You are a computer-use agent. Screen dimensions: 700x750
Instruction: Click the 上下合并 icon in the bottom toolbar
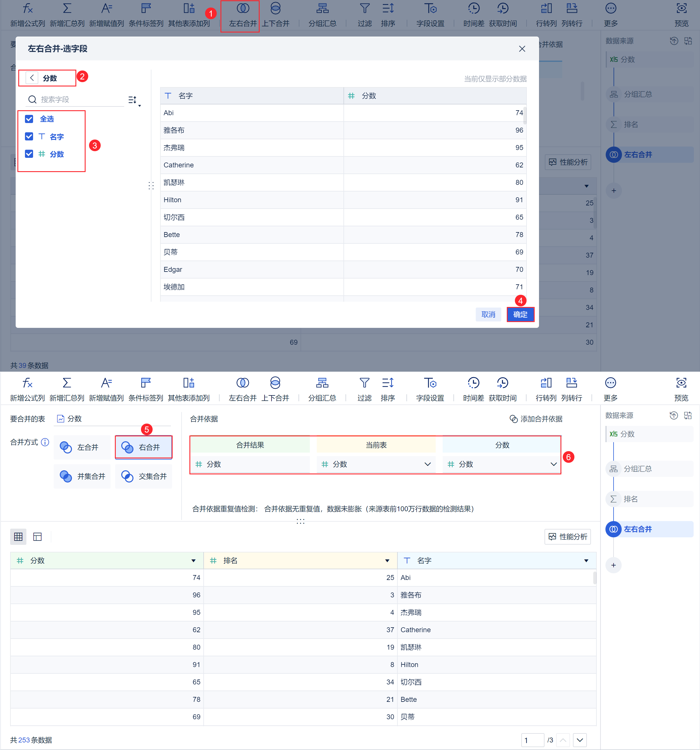click(275, 383)
